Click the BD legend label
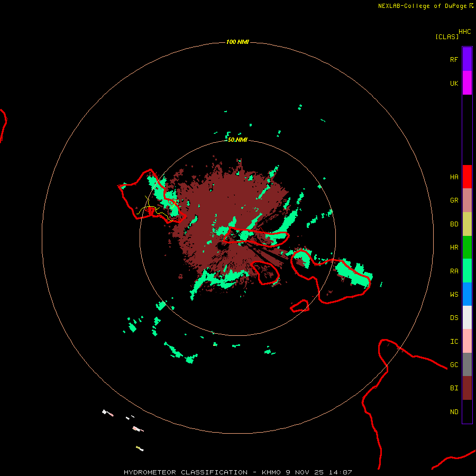 (x=454, y=224)
